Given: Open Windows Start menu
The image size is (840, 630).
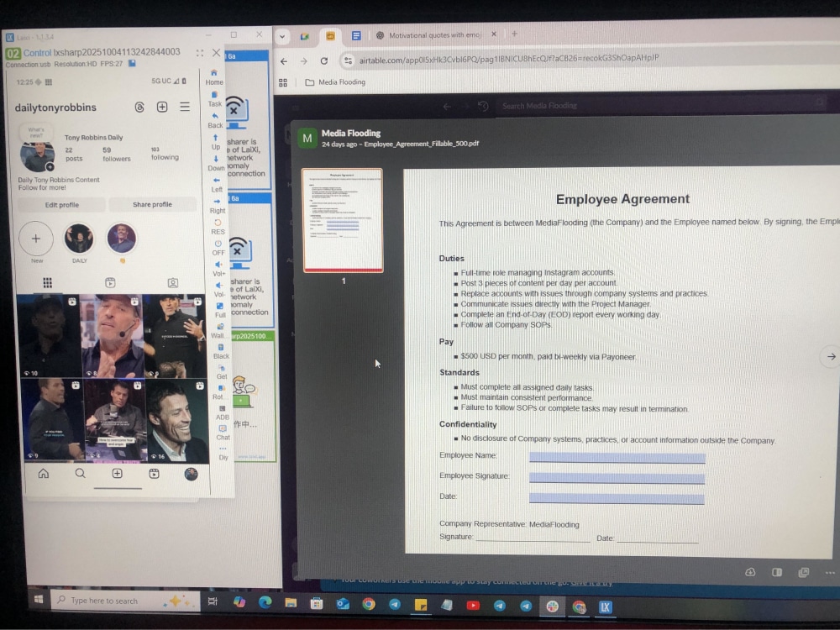Looking at the screenshot, I should (39, 600).
